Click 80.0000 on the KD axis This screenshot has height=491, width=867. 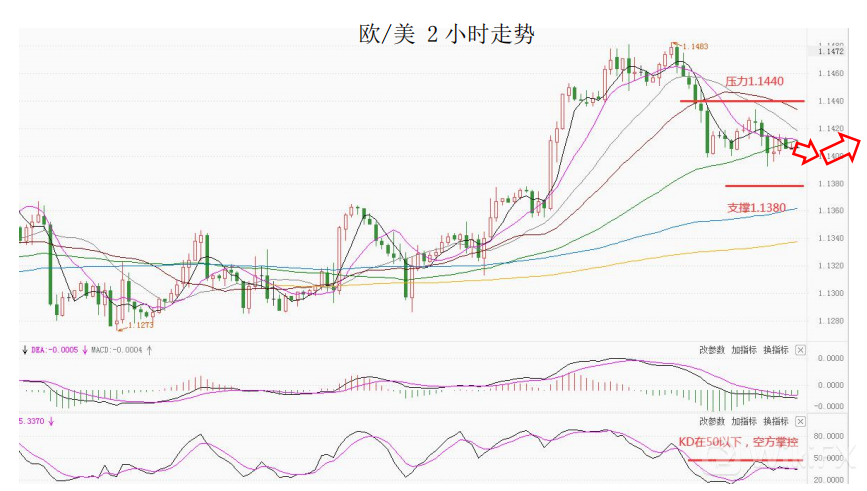[x=829, y=436]
